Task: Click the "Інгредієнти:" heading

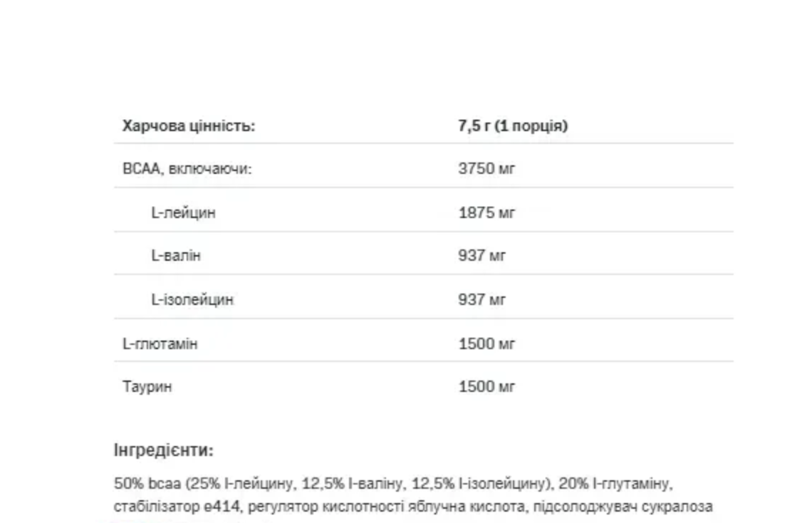Action: pyautogui.click(x=164, y=450)
